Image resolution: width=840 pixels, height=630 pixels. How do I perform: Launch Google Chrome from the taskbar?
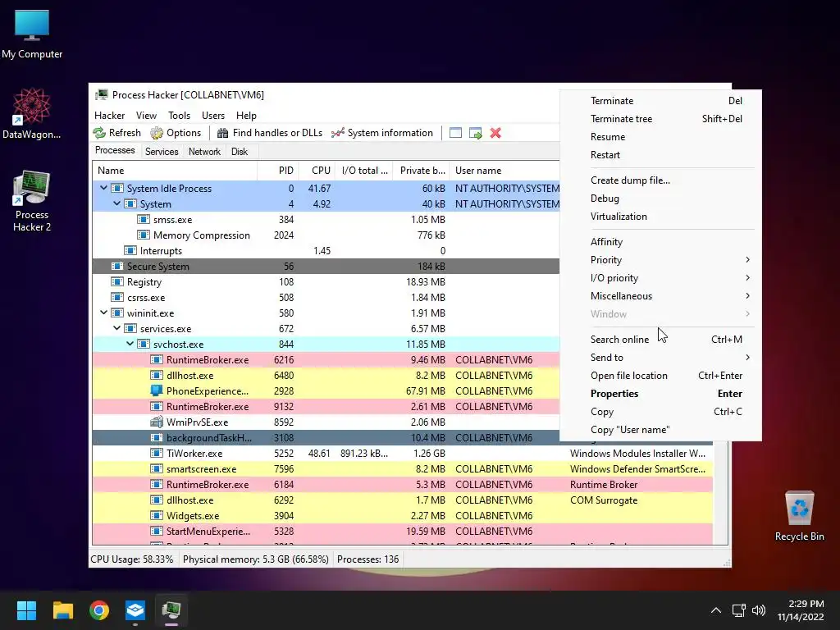[99, 610]
